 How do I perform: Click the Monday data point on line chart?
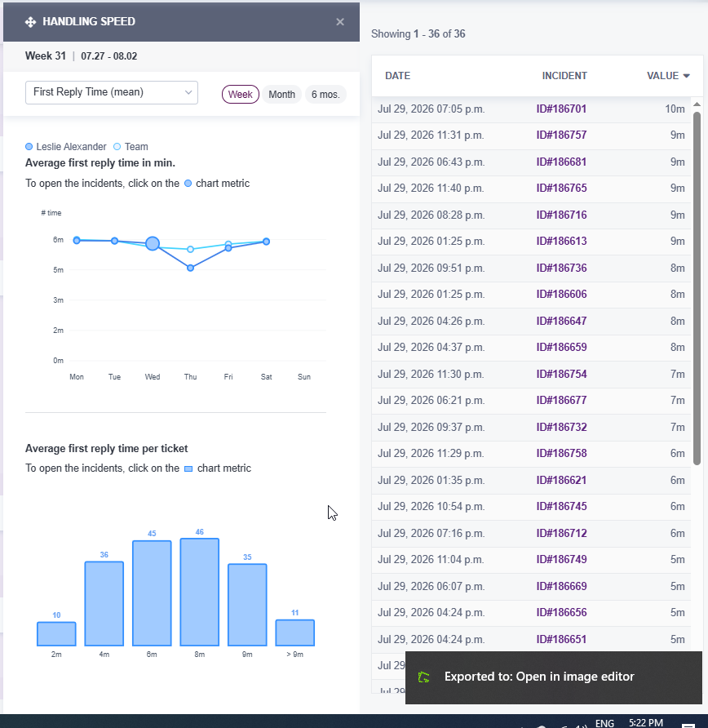click(x=77, y=240)
